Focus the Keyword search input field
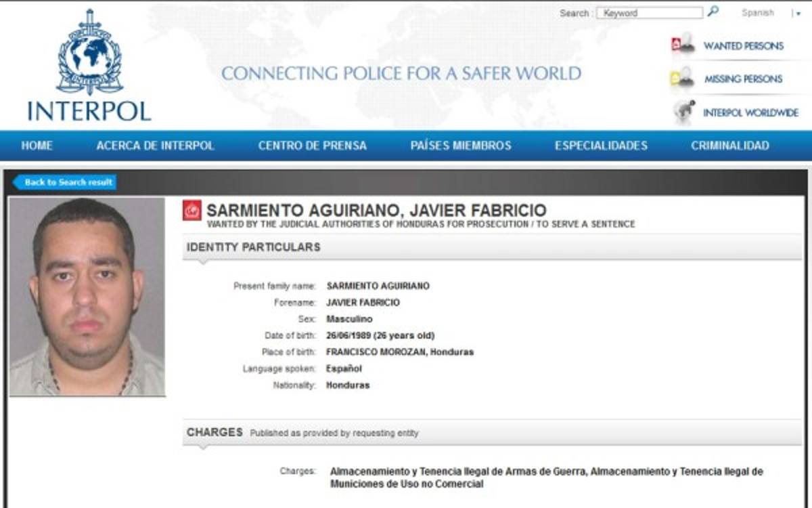This screenshot has width=812, height=508. click(649, 13)
